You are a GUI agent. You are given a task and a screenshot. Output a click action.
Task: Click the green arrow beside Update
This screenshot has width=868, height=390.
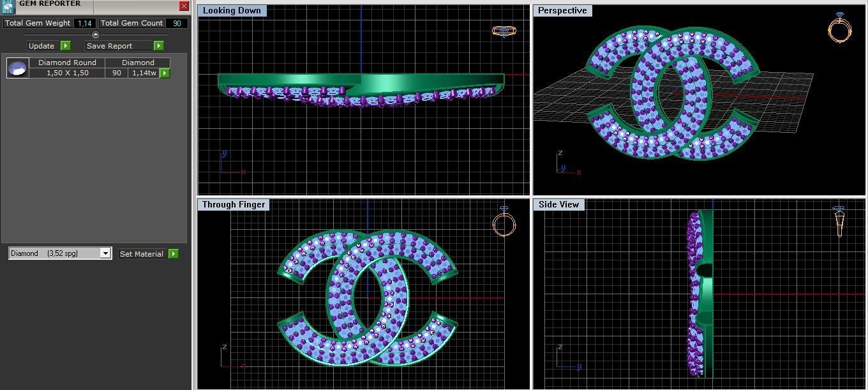click(65, 46)
